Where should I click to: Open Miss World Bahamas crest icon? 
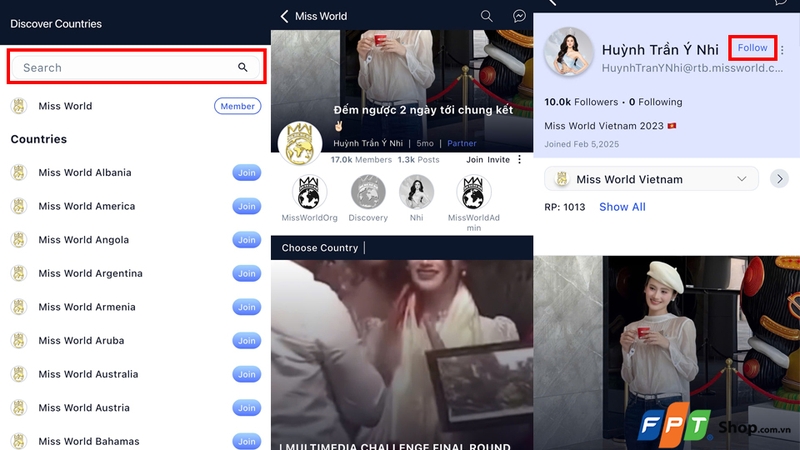click(19, 441)
